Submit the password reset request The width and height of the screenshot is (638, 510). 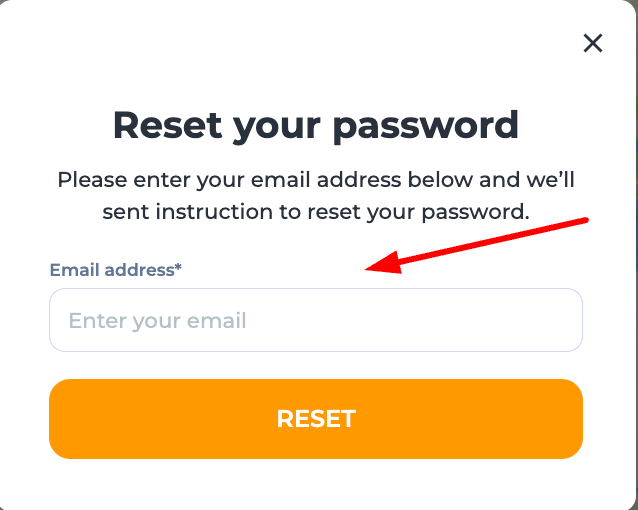click(316, 418)
